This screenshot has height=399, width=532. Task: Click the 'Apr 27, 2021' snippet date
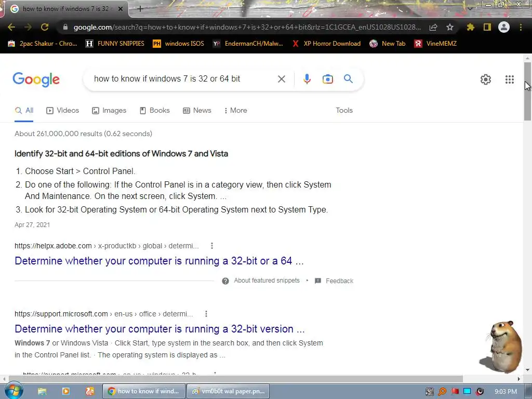tap(32, 224)
